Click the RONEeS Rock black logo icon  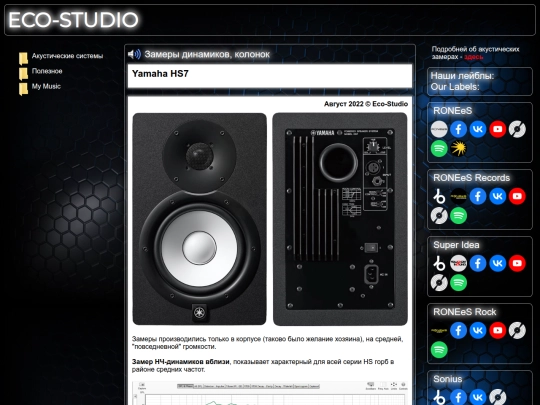pos(439,330)
